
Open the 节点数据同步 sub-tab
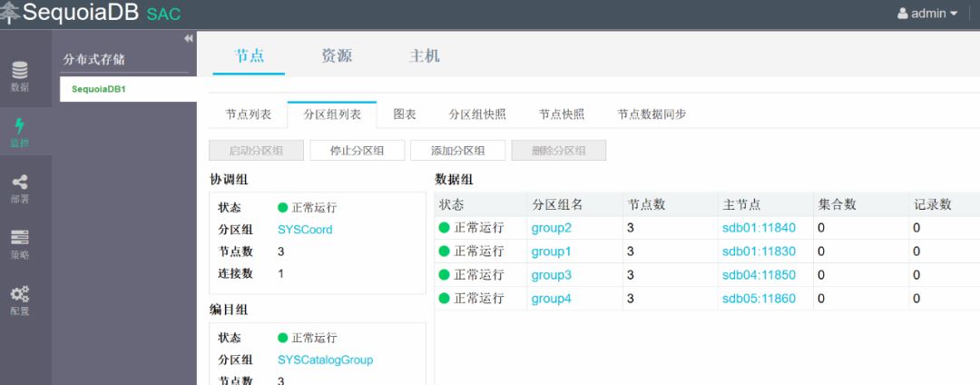(652, 114)
